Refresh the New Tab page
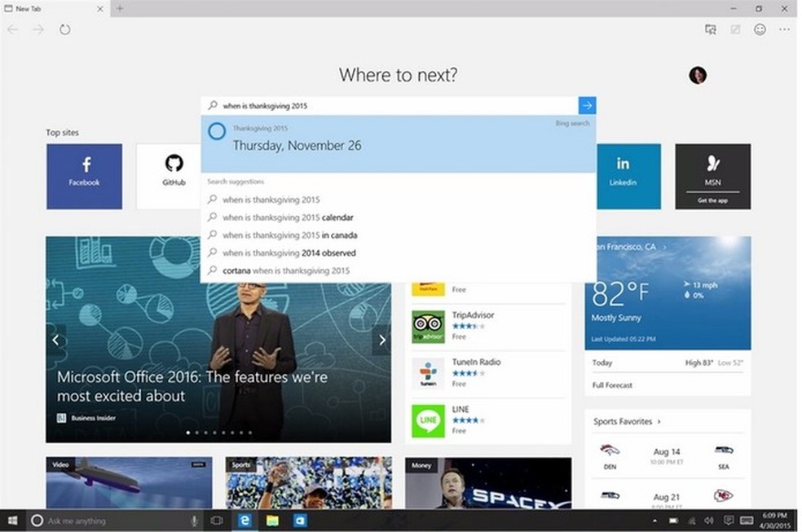 pyautogui.click(x=64, y=29)
